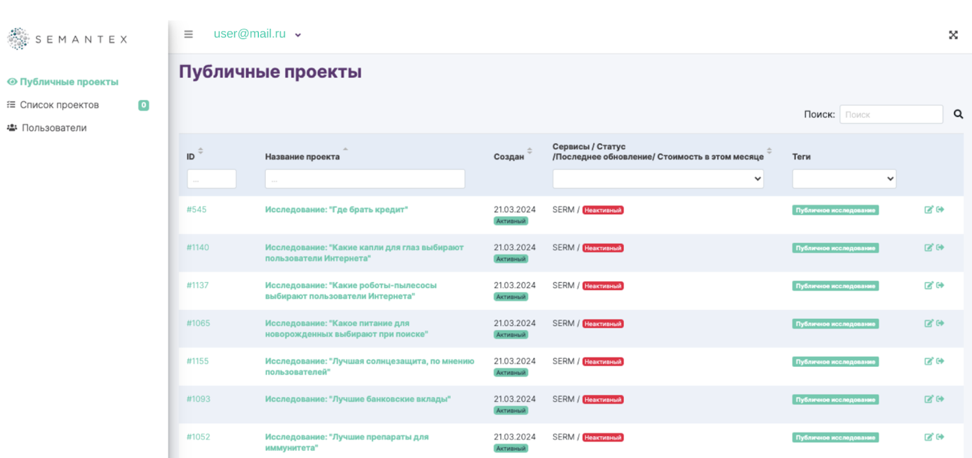Open the fullscreen expand icon in header
The height and width of the screenshot is (458, 972).
(953, 35)
